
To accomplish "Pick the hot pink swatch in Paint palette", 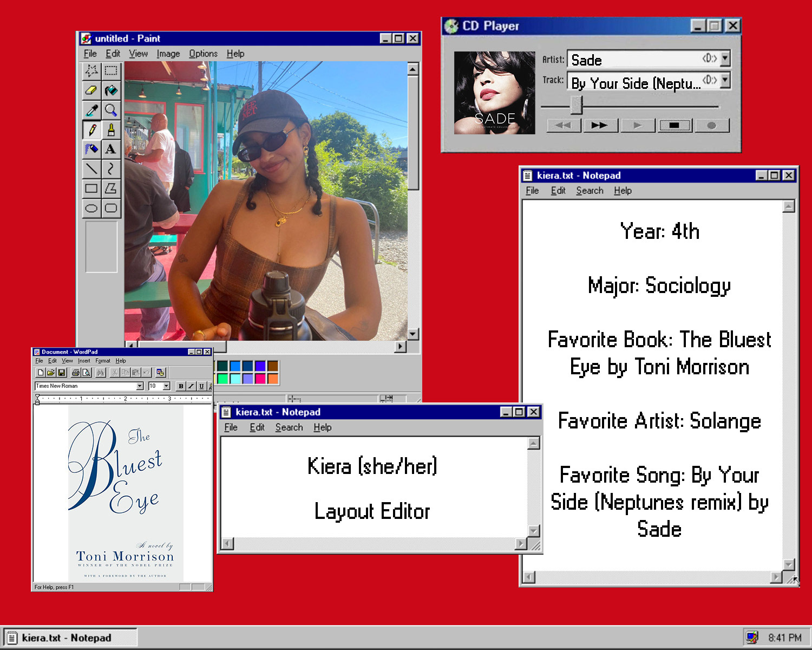I will point(260,378).
